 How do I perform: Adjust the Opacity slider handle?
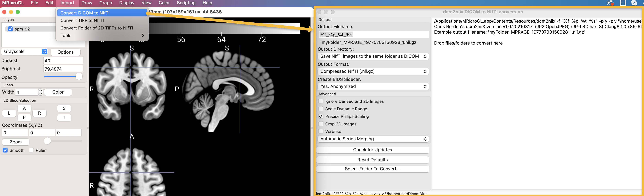click(x=79, y=77)
